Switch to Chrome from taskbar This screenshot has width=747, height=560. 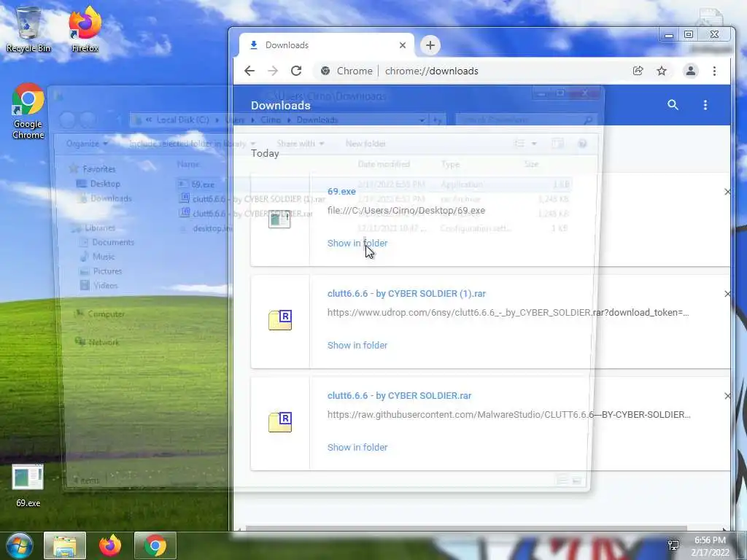(155, 545)
